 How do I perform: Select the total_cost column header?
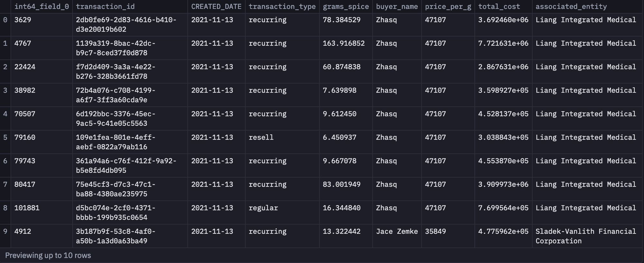pos(499,6)
